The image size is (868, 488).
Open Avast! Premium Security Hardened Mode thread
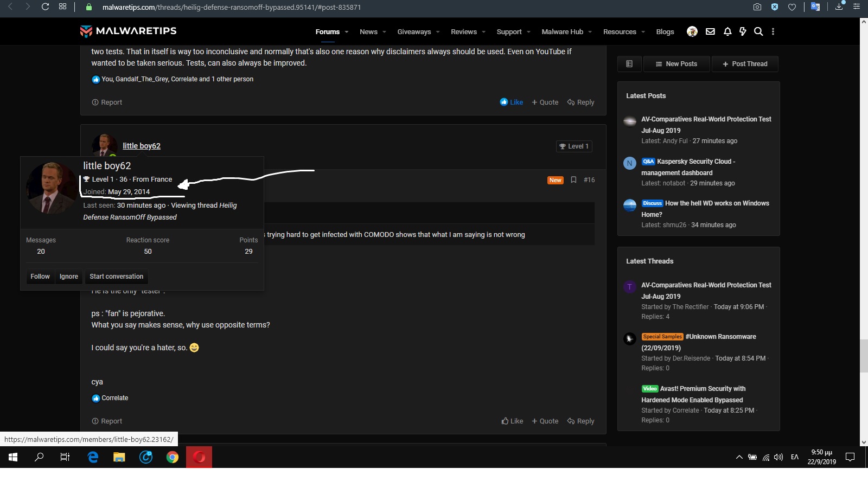coord(694,394)
